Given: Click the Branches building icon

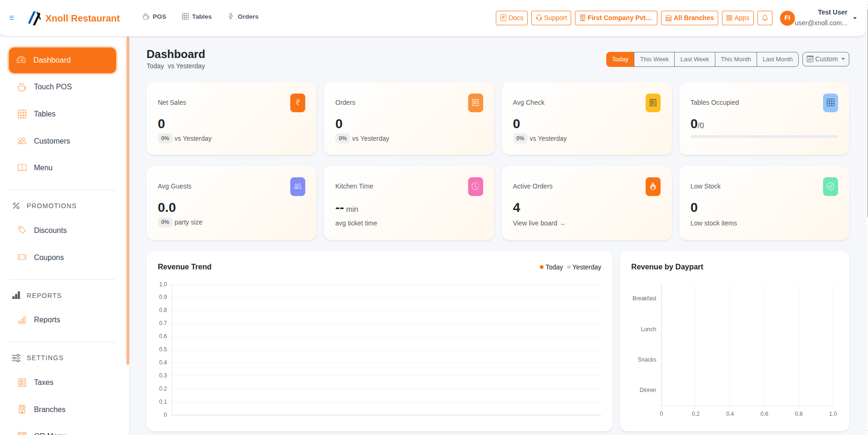Looking at the screenshot, I should [22, 409].
